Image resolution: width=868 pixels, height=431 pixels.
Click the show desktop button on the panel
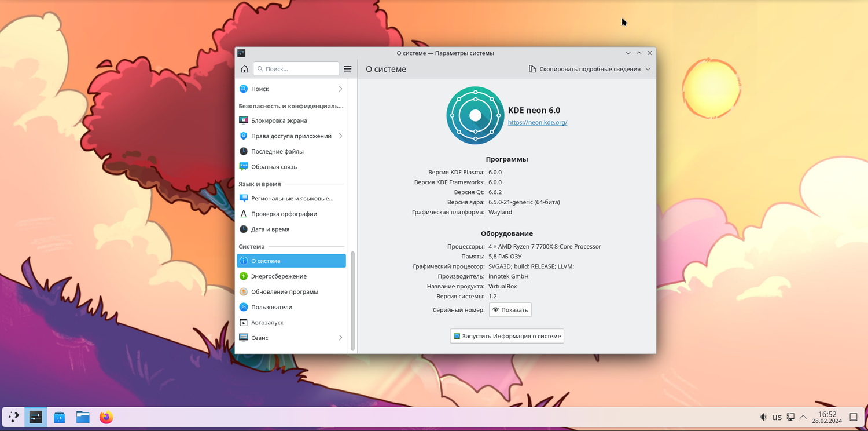tap(854, 417)
